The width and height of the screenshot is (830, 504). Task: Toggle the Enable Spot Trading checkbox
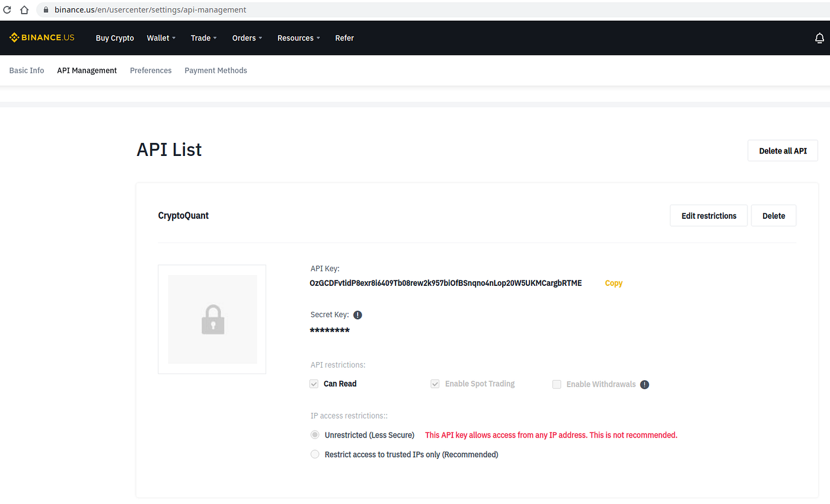435,384
